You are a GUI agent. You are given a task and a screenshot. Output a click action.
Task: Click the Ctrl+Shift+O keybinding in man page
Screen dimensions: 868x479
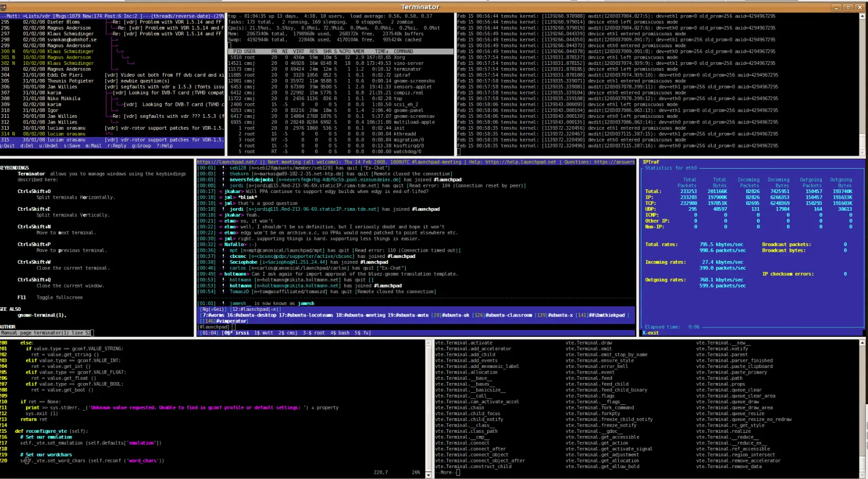coord(34,191)
